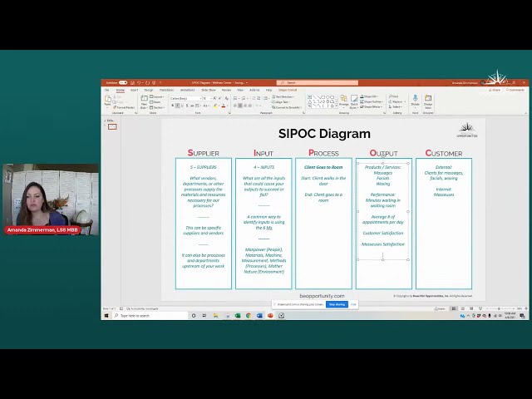Viewport: 532px width, 399px height.
Task: Click the Replace button
Action: point(397,101)
